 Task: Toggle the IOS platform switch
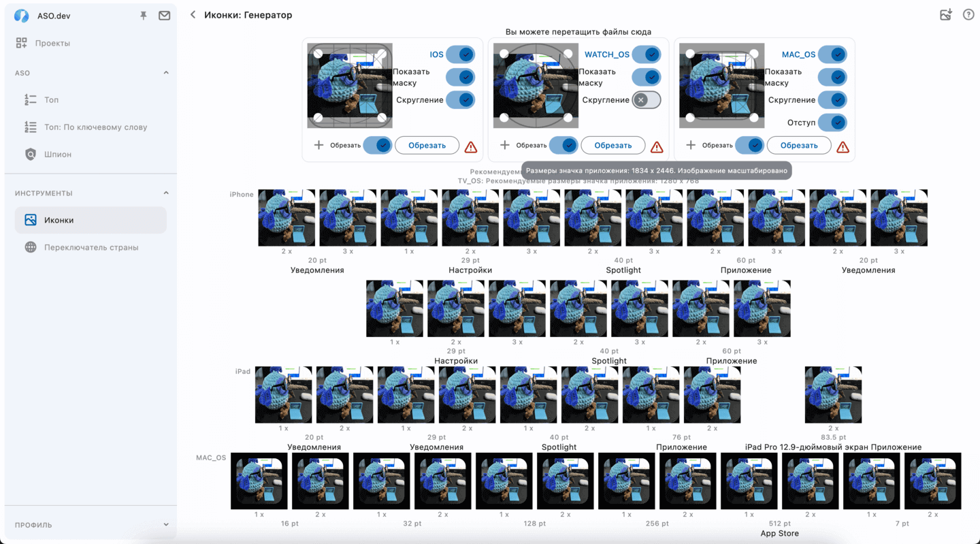pyautogui.click(x=461, y=54)
